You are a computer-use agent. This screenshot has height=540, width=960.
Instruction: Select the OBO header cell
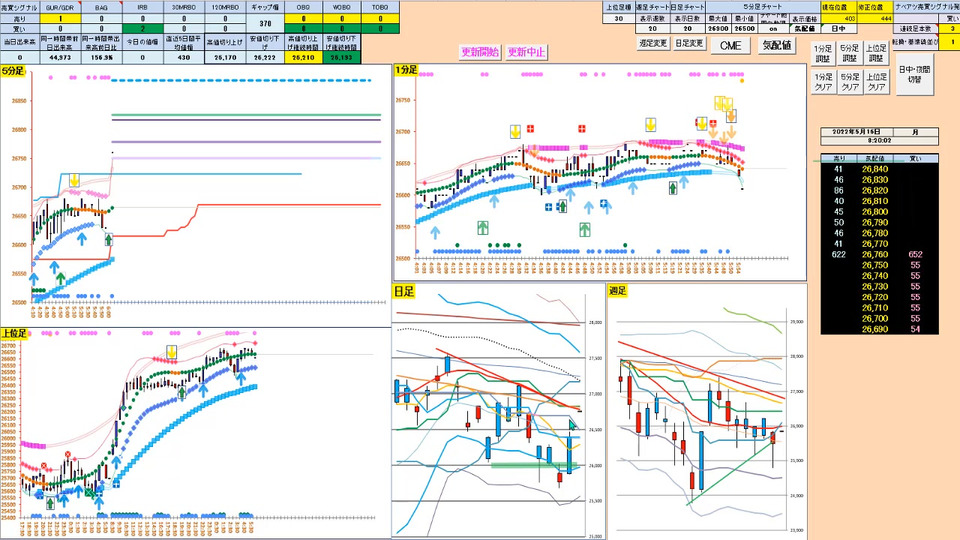pos(303,7)
